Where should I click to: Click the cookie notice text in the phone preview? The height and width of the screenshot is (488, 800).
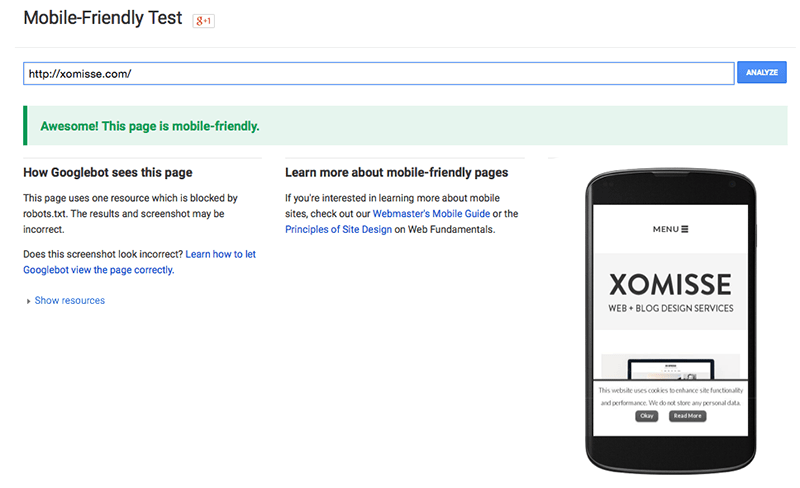670,397
